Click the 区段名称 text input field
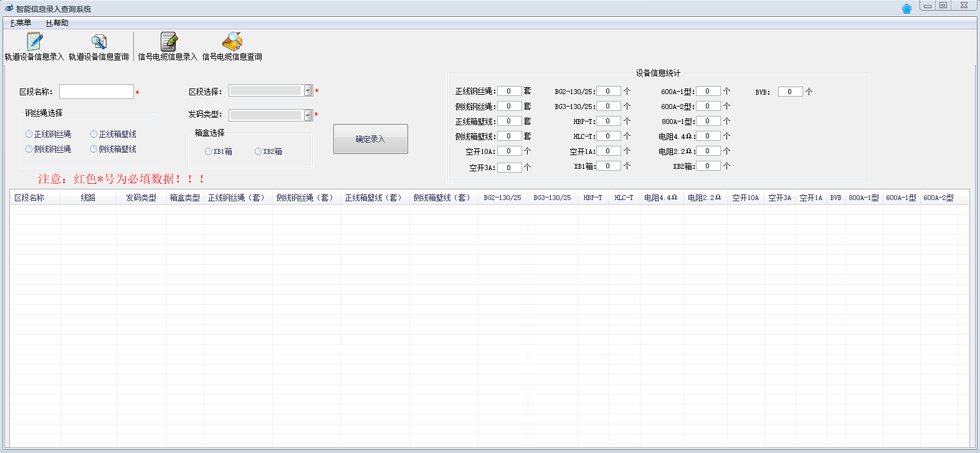 tap(97, 92)
